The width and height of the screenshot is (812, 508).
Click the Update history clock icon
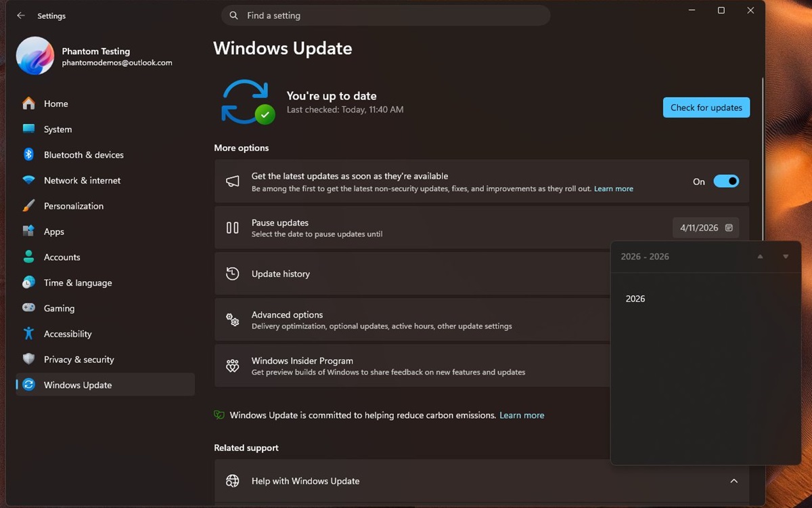(x=232, y=274)
